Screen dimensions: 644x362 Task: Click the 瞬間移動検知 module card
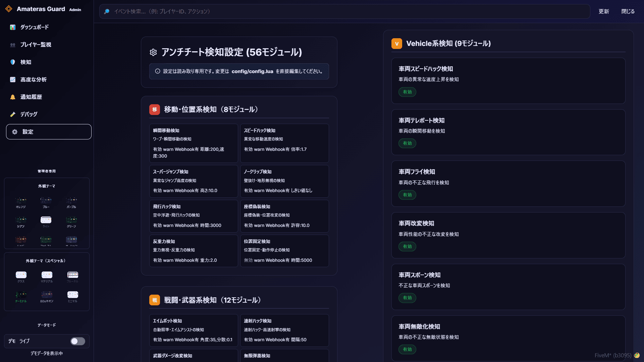click(194, 143)
